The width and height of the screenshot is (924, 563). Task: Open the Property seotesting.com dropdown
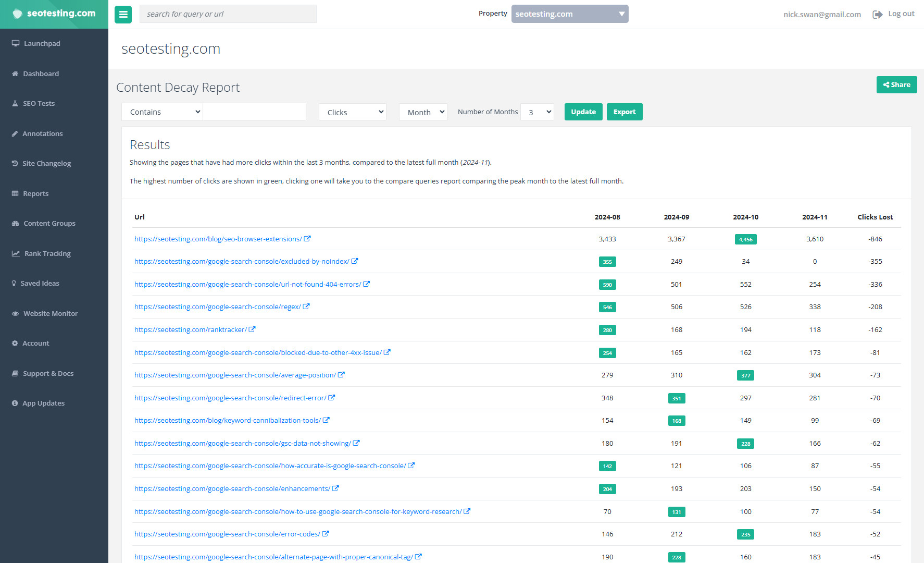pyautogui.click(x=570, y=14)
